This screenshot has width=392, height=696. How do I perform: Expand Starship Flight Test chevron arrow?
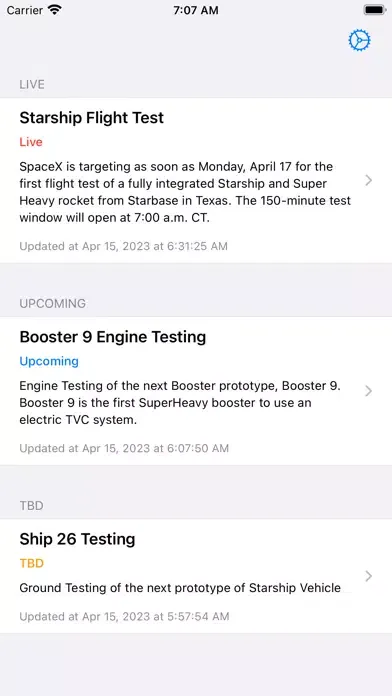(368, 180)
